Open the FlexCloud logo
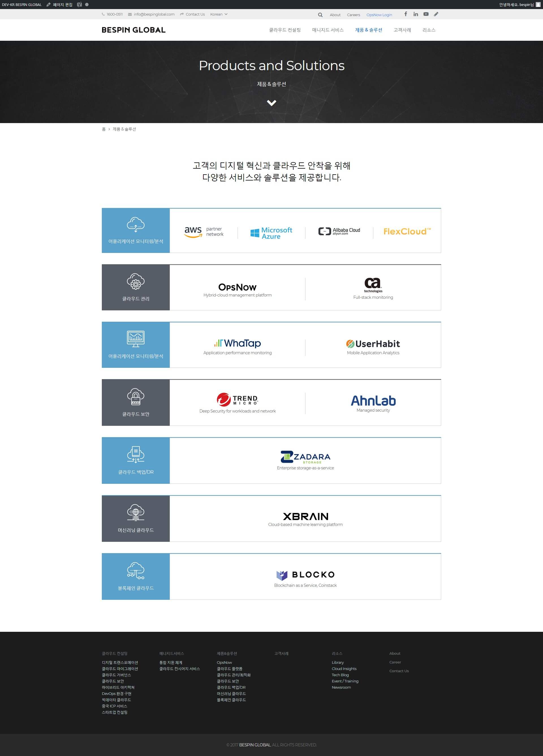 [407, 231]
